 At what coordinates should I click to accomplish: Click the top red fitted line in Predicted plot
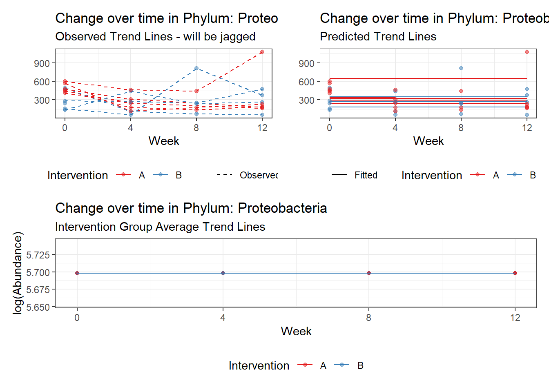(x=428, y=78)
